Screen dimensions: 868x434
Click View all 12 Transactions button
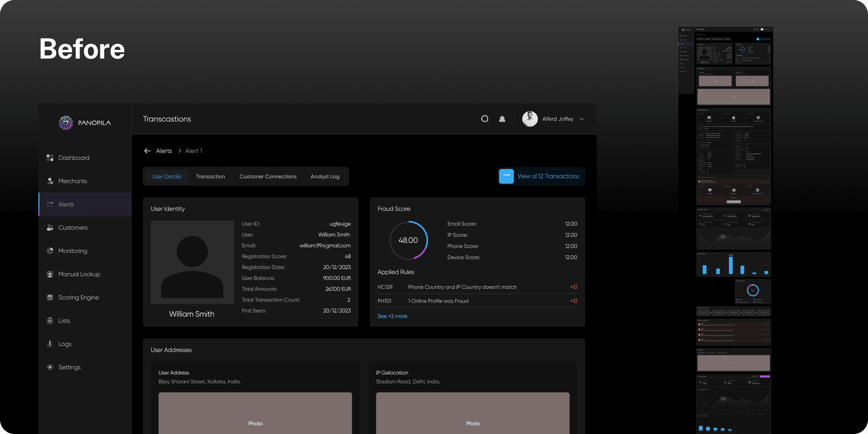tap(541, 176)
